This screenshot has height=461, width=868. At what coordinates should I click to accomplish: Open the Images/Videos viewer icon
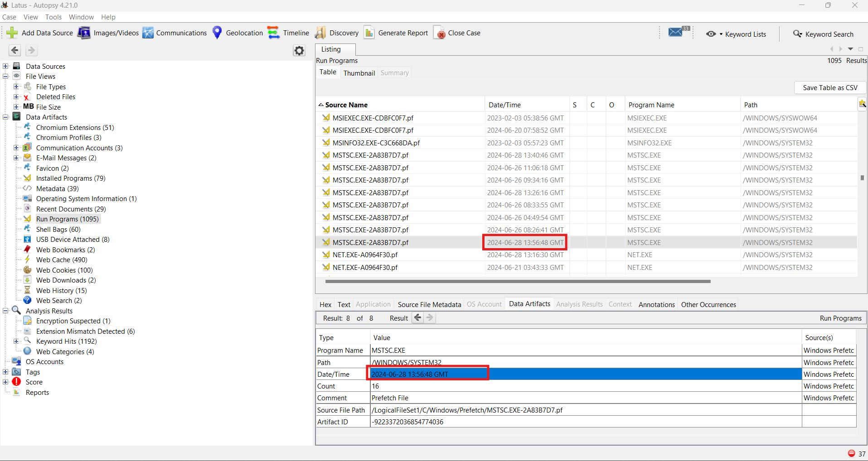click(84, 33)
